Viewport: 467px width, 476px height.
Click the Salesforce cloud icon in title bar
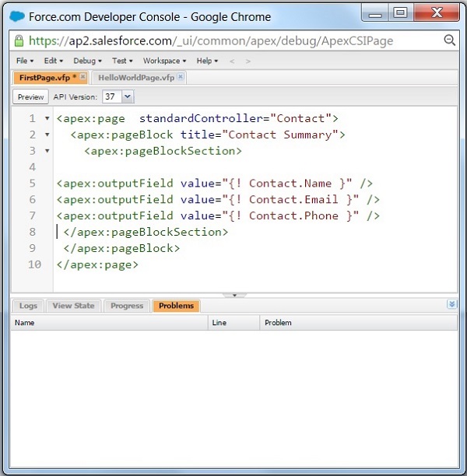point(16,16)
